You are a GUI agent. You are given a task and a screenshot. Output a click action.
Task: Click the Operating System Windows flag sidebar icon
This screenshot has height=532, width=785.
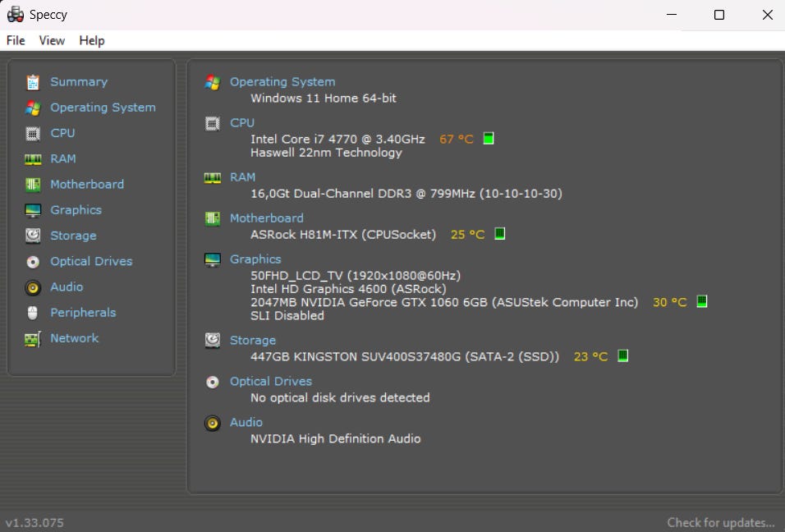pos(33,108)
